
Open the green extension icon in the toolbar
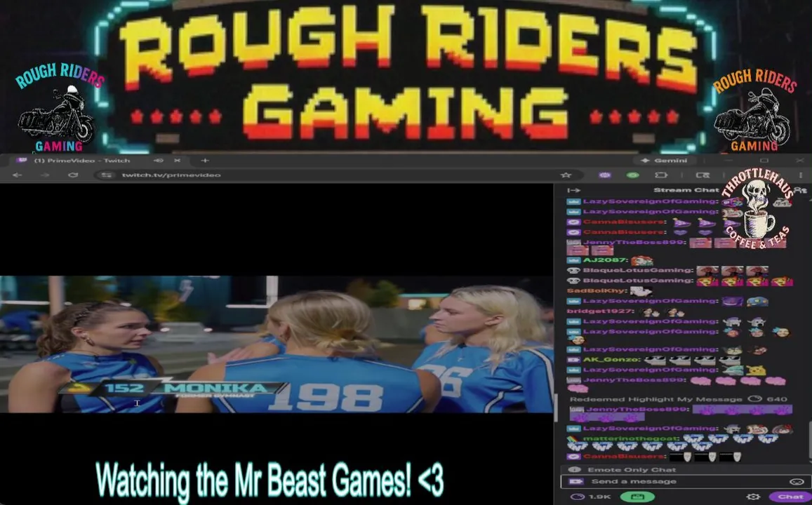point(633,175)
